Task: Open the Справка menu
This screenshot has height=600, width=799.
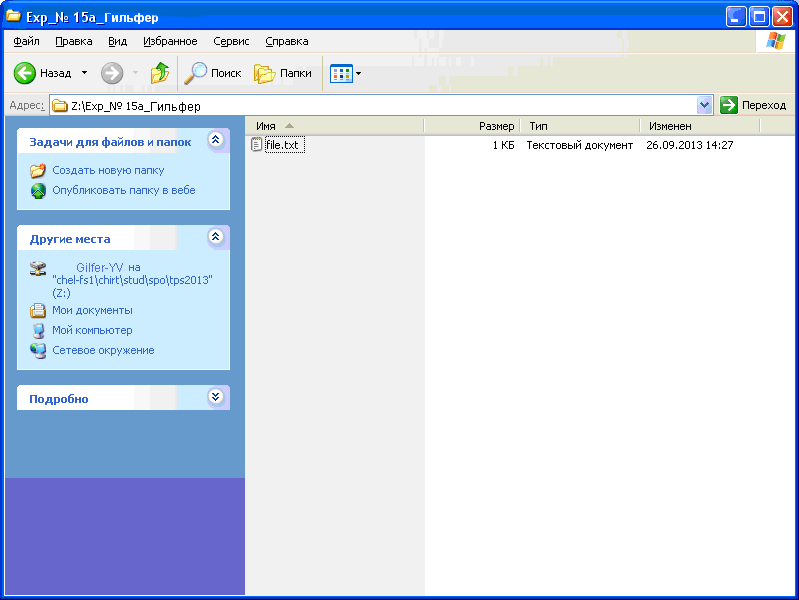Action: [287, 41]
